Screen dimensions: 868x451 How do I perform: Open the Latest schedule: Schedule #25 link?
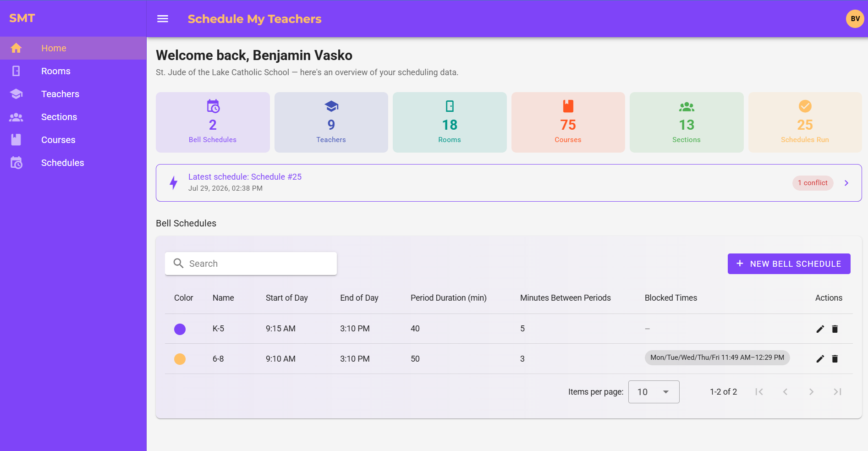coord(245,177)
